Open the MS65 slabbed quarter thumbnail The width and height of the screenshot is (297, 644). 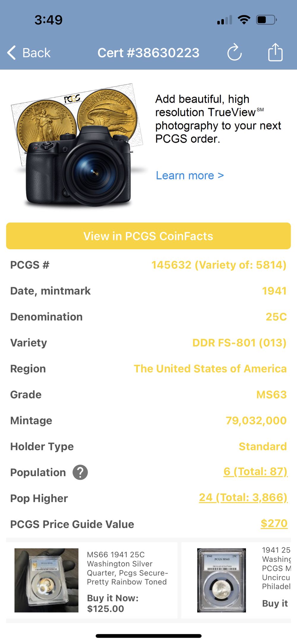tap(222, 580)
